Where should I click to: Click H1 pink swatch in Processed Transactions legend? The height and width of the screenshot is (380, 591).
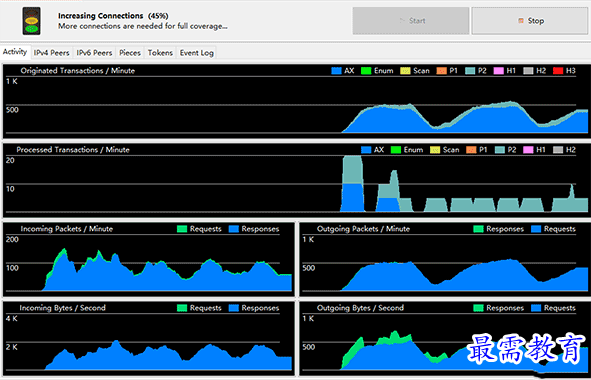(528, 150)
